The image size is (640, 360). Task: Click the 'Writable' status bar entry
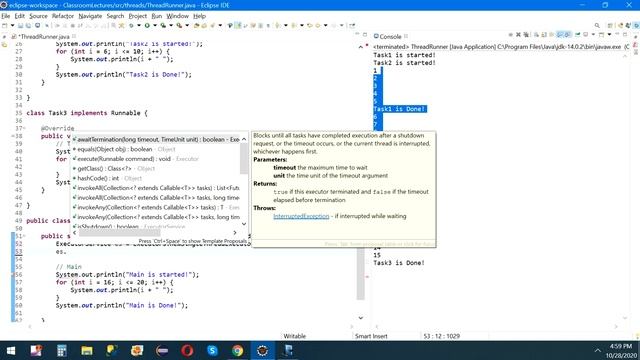click(x=295, y=336)
